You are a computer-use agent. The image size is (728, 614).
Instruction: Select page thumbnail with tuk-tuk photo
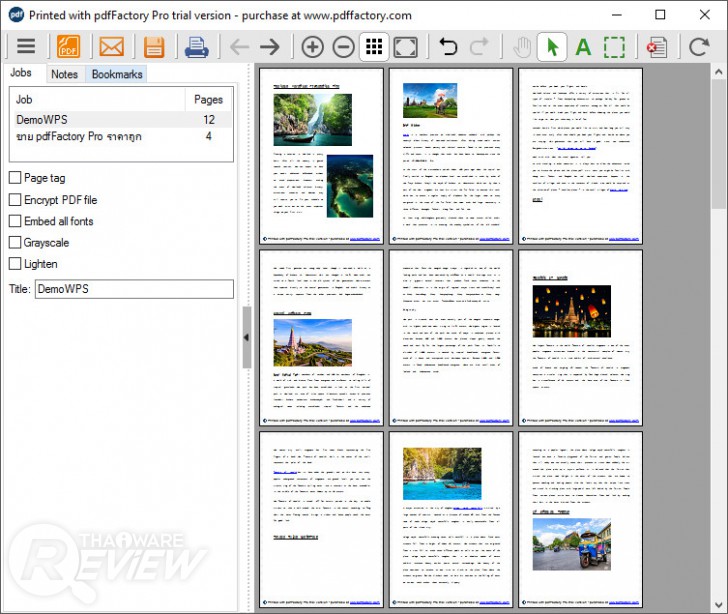click(x=580, y=519)
